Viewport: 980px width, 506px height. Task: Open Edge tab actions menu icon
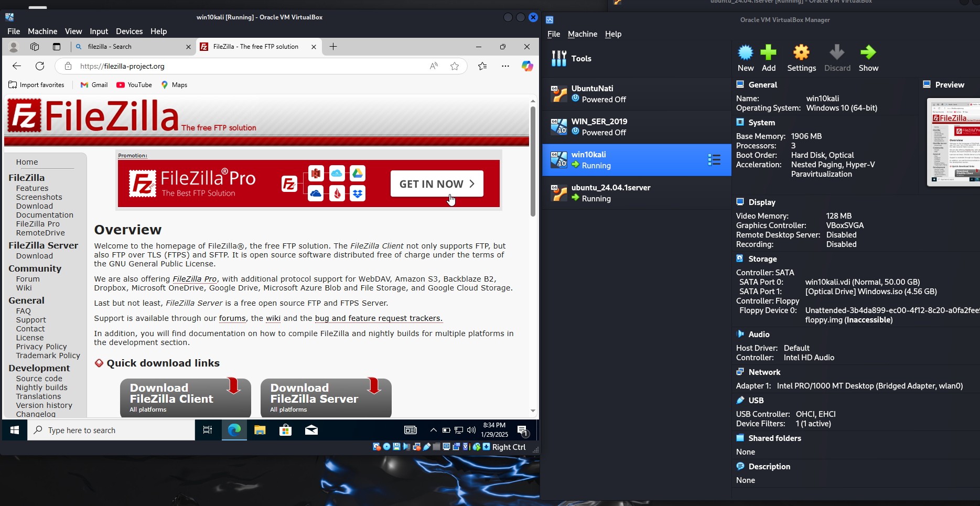tap(57, 47)
